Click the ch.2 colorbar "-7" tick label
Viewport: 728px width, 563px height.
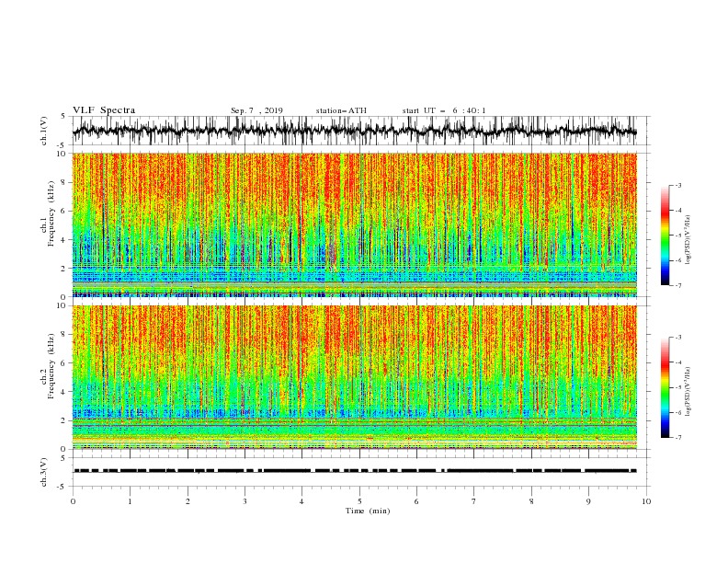coord(678,438)
